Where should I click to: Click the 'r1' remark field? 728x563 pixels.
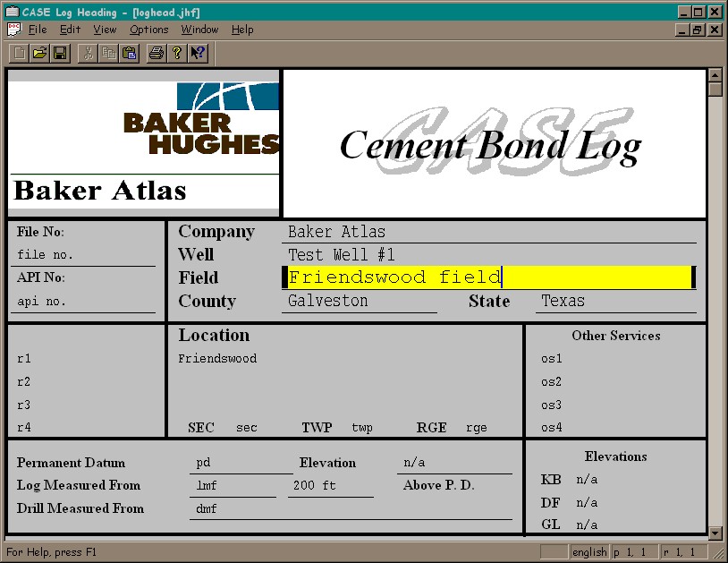click(x=23, y=358)
